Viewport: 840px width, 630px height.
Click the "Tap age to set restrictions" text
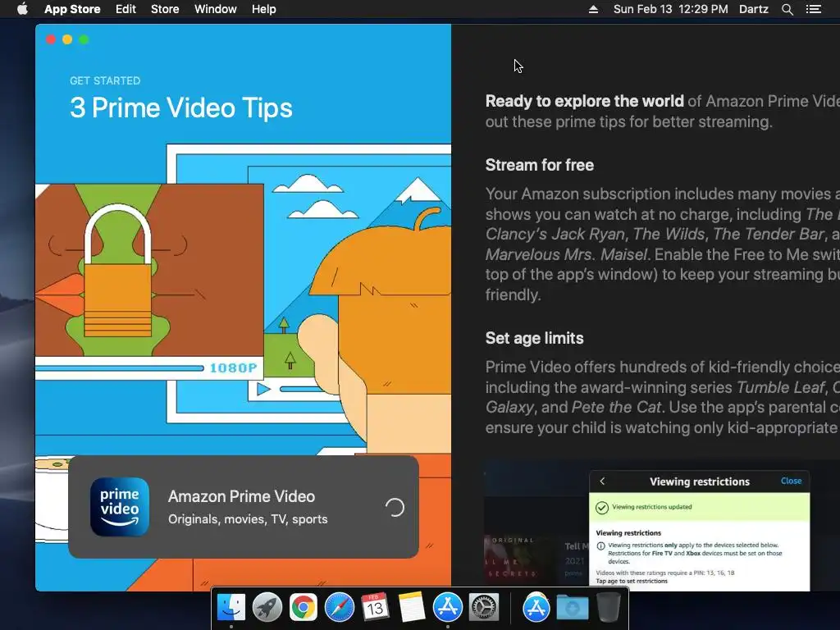(632, 581)
